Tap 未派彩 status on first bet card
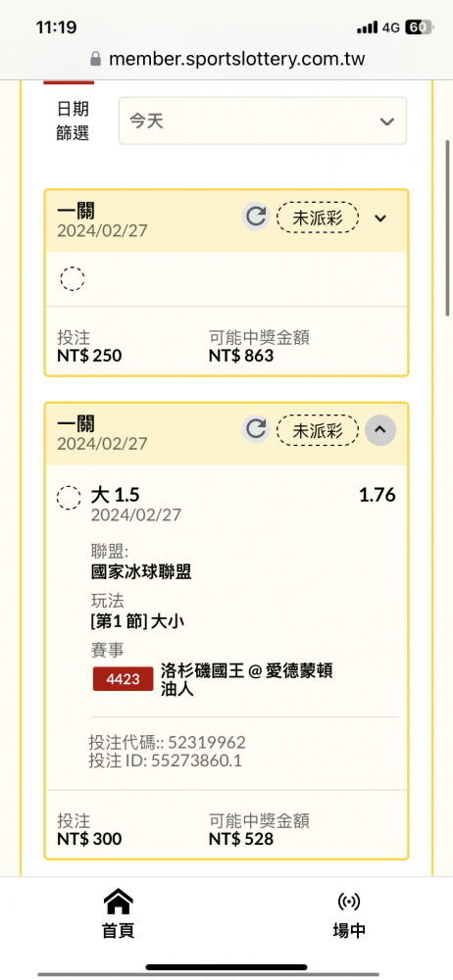Screen dimensions: 453x980 (318, 218)
